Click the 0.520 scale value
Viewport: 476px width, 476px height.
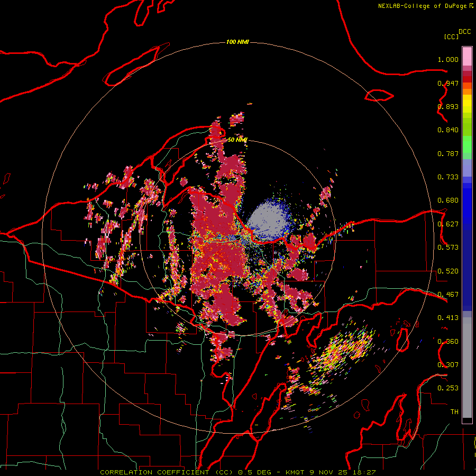point(448,271)
